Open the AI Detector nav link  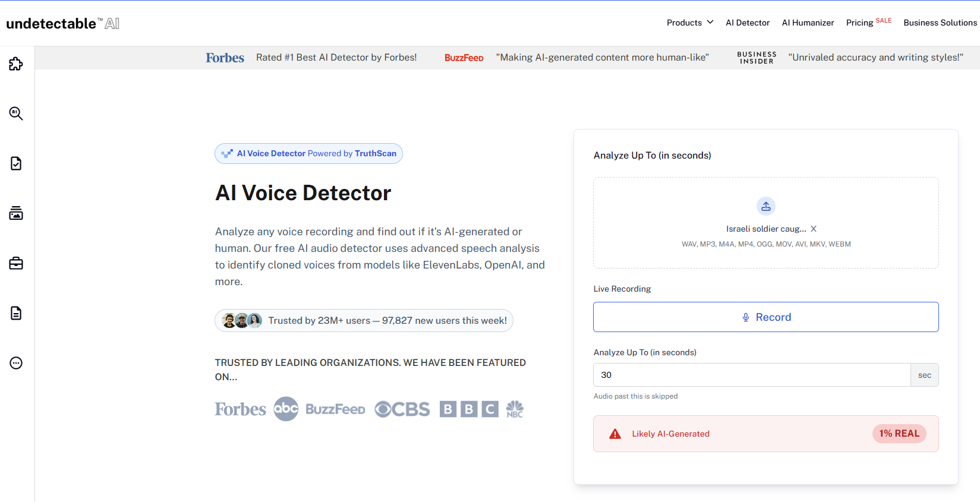coord(748,23)
